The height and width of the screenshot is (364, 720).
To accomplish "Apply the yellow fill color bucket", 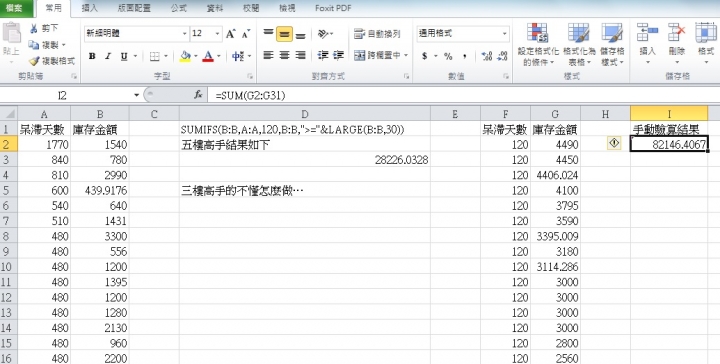I will pos(186,56).
